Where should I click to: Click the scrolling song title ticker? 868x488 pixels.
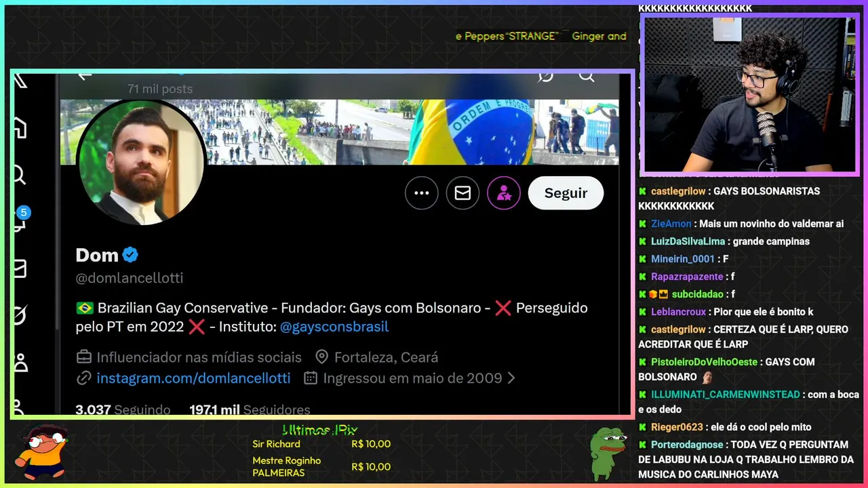click(x=540, y=36)
